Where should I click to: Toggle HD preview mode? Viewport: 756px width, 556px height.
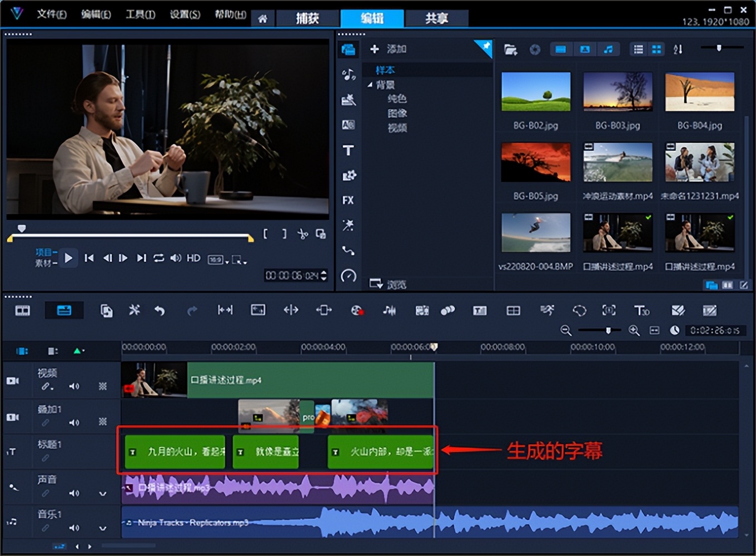193,258
